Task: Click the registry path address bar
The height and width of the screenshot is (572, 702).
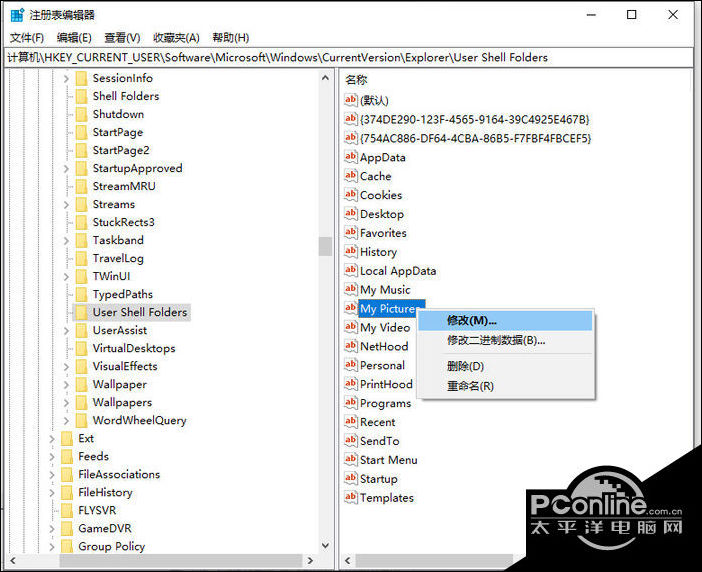Action: pos(350,57)
